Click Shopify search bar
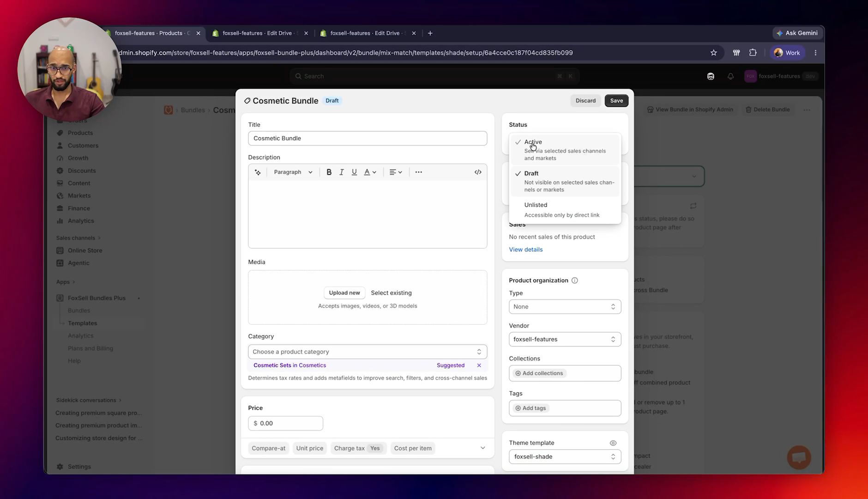Viewport: 868px width, 499px height. [x=434, y=76]
